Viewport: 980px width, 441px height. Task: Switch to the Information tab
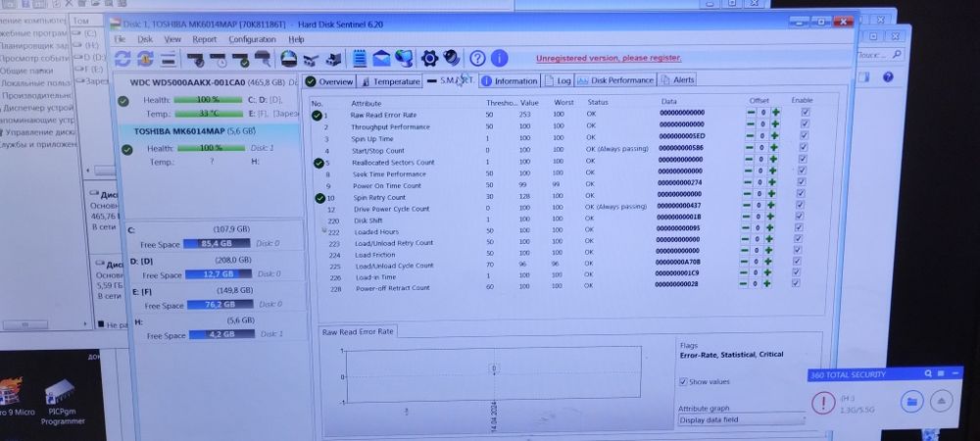pyautogui.click(x=510, y=80)
